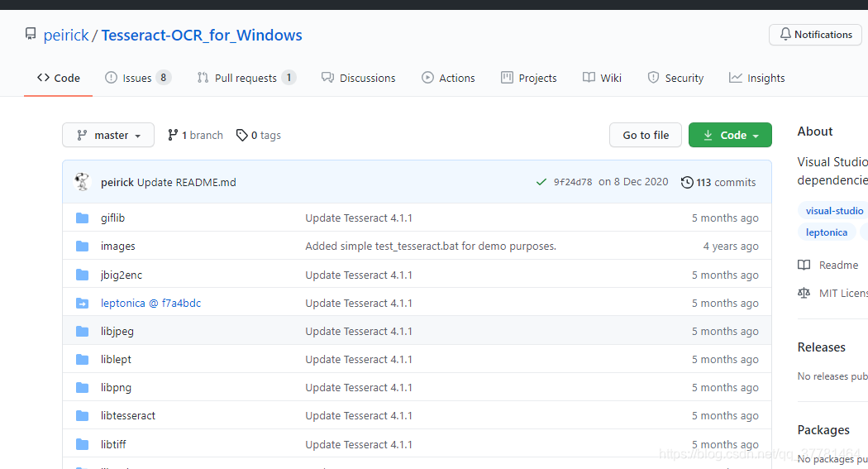Open giflib's Update Tesseract 4.1.1 commit

click(x=359, y=218)
